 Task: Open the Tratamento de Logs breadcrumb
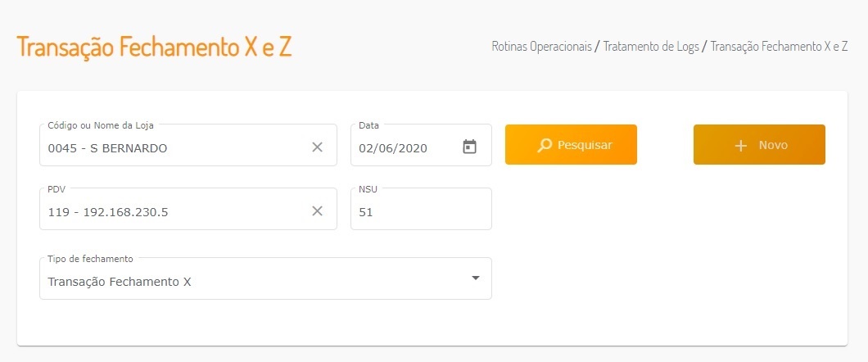651,47
